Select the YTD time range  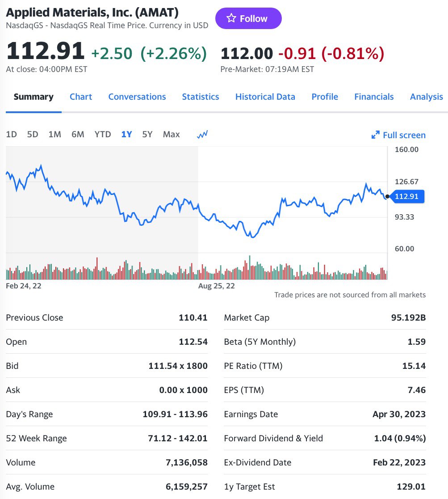(103, 134)
